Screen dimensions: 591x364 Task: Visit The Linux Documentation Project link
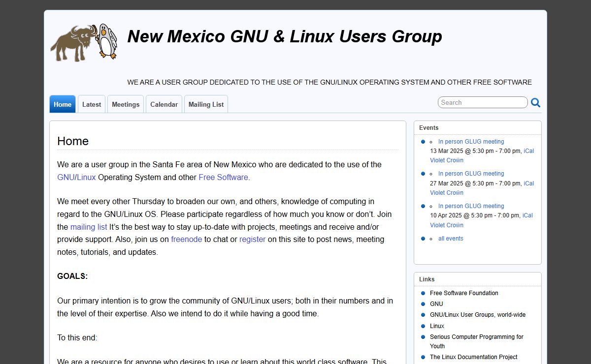474,357
